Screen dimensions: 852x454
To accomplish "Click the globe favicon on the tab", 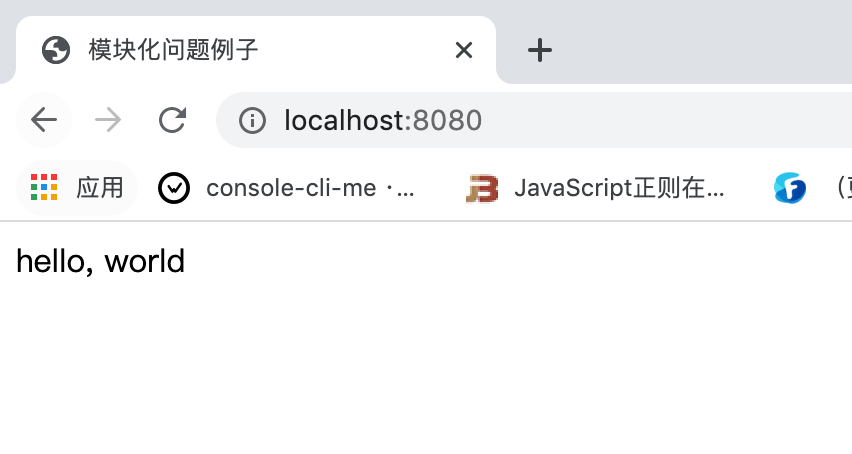I will pos(56,50).
